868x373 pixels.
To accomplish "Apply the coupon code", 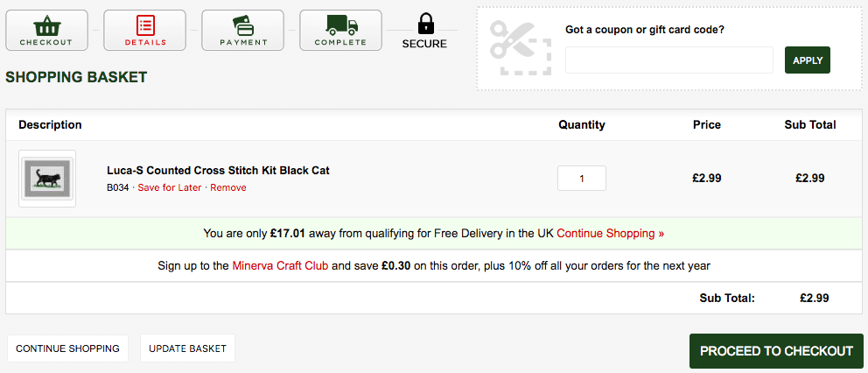I will point(807,60).
